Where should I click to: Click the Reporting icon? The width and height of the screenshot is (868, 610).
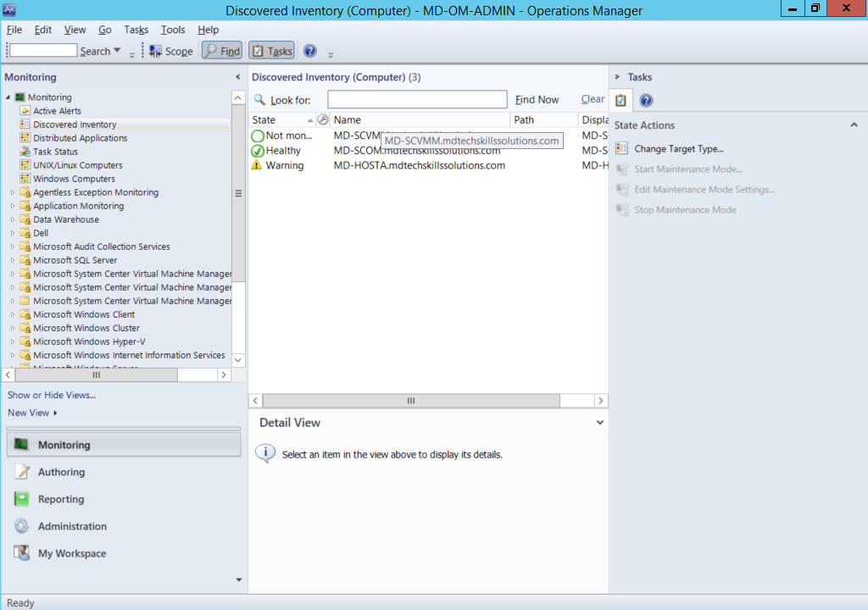(21, 499)
